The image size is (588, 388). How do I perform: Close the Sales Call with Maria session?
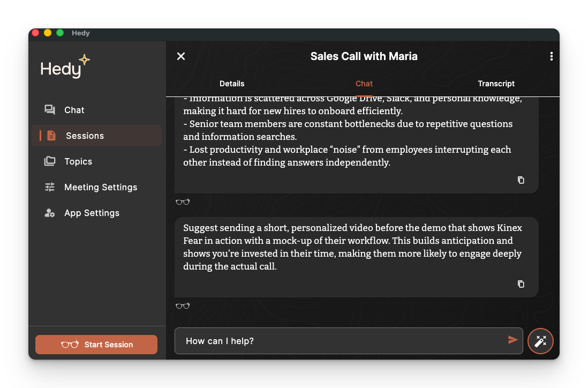[181, 56]
